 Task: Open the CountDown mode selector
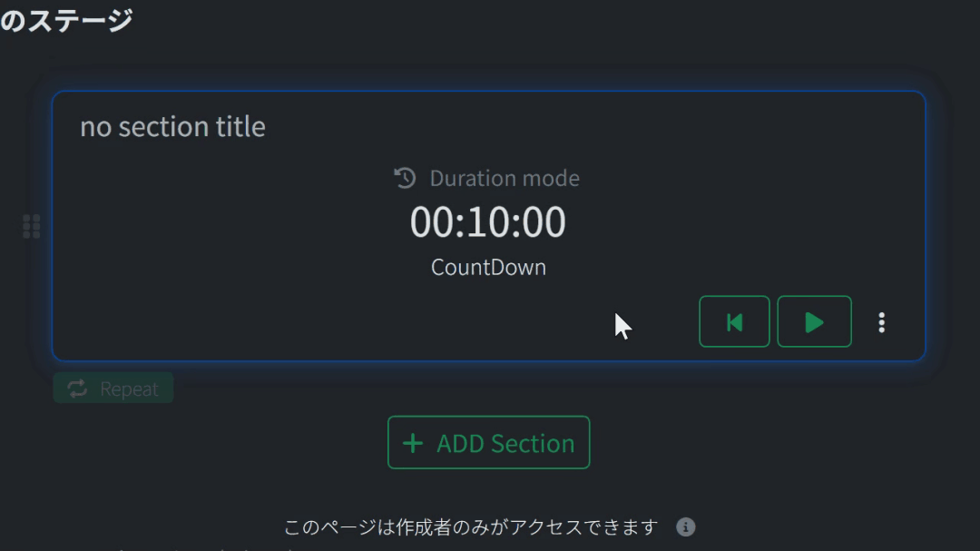point(487,266)
